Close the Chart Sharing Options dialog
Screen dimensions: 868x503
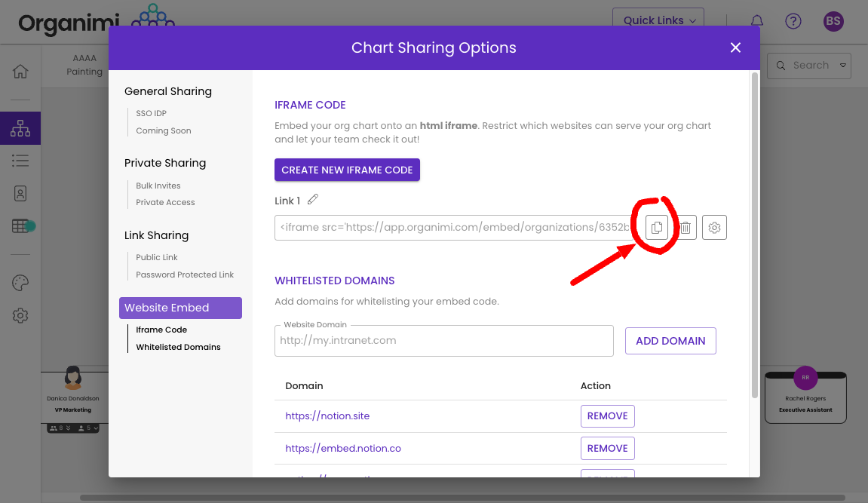click(x=735, y=48)
